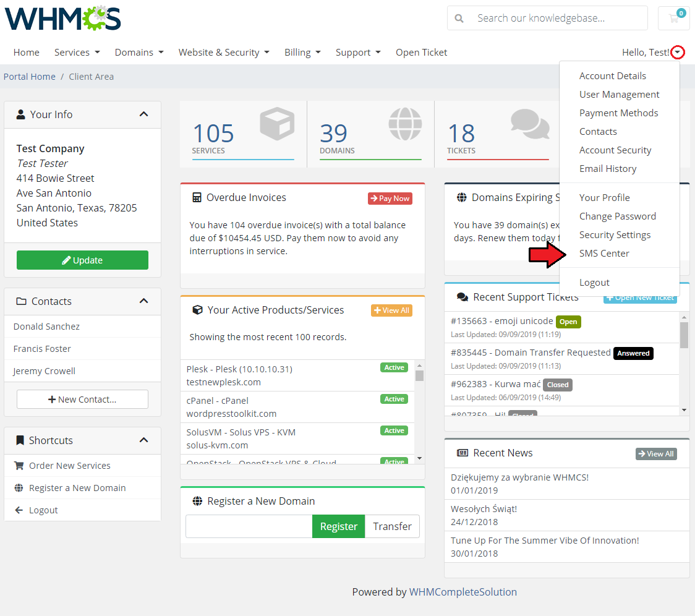Open the Services dropdown menu
The image size is (695, 616).
tap(77, 53)
